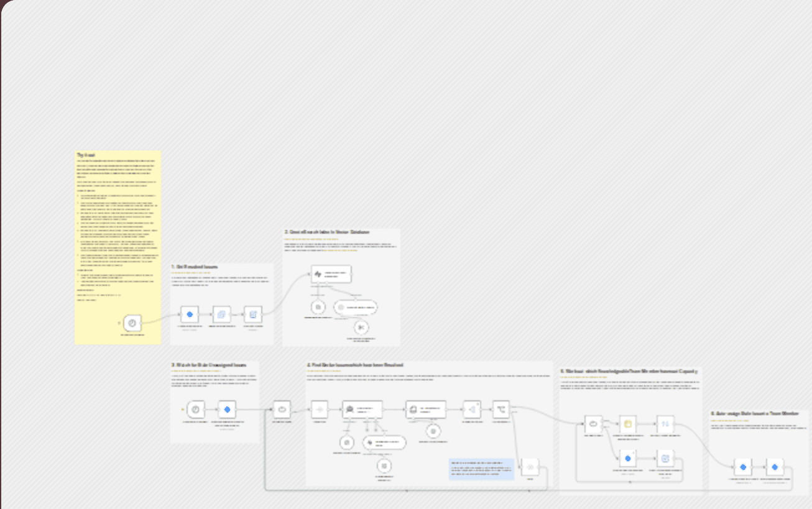Open the yellow-icon node in section 5
Viewport: 812px width, 509px height.
click(628, 424)
